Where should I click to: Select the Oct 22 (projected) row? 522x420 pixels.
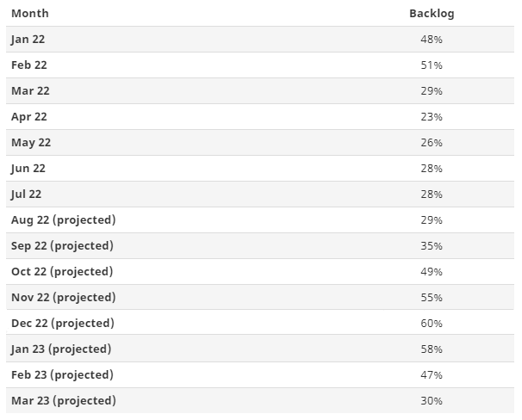[x=62, y=272]
